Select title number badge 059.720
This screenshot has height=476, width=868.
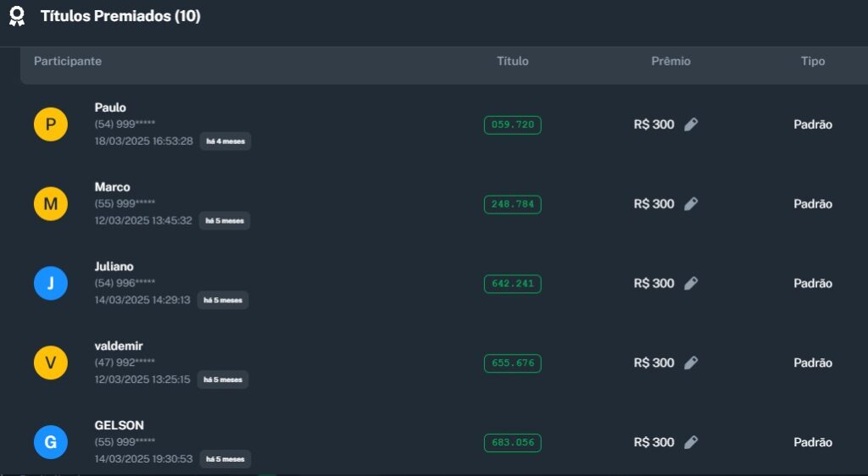pyautogui.click(x=512, y=125)
